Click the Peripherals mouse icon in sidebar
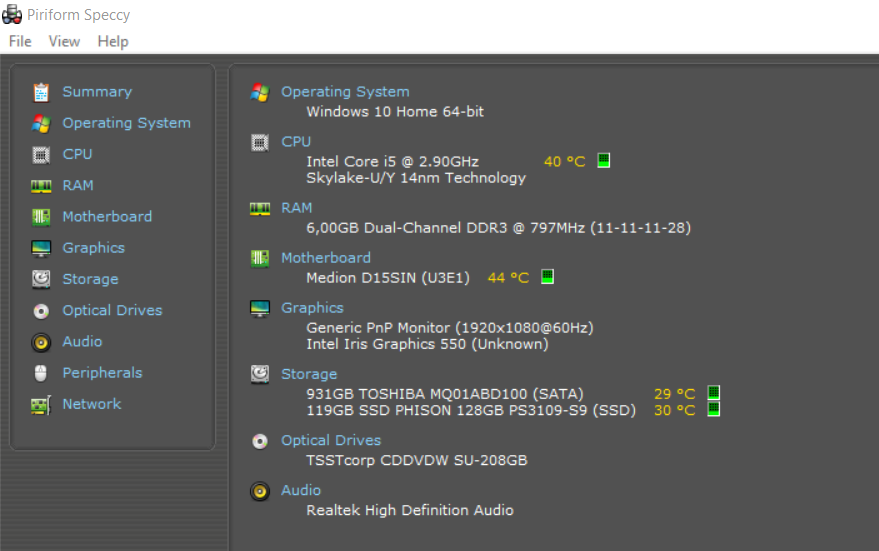879x551 pixels. [x=41, y=373]
